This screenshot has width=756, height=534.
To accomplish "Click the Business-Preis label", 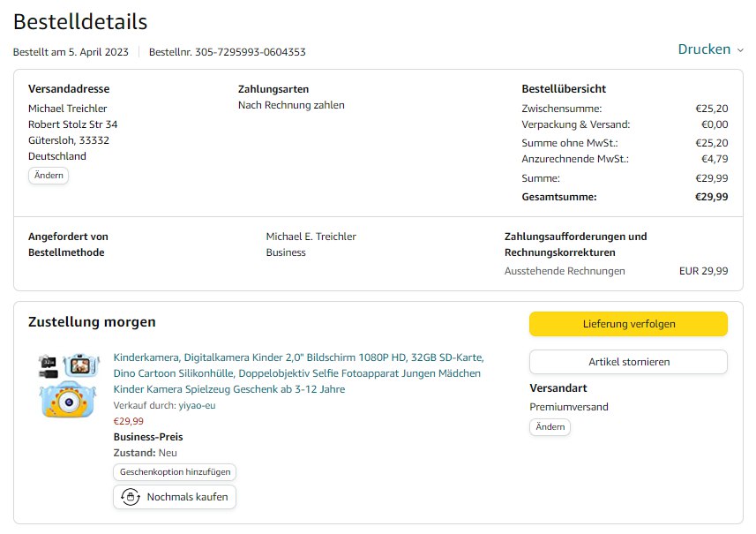I will coord(148,437).
